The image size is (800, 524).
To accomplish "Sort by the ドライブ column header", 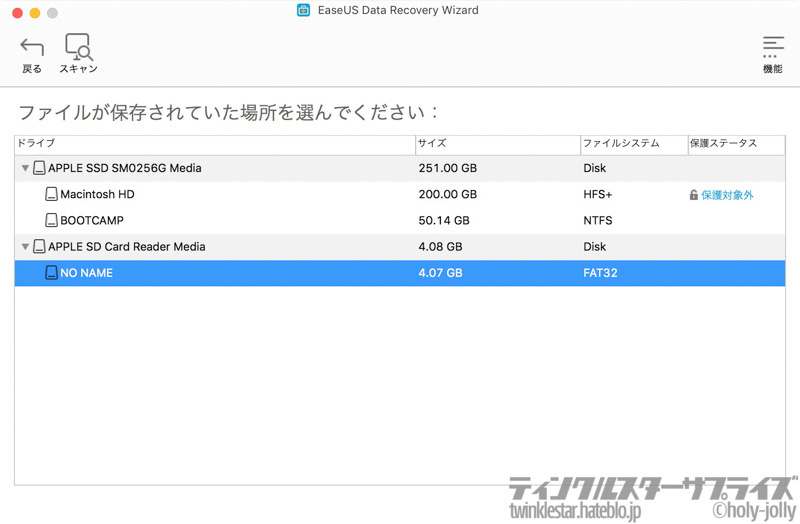I will pyautogui.click(x=215, y=143).
